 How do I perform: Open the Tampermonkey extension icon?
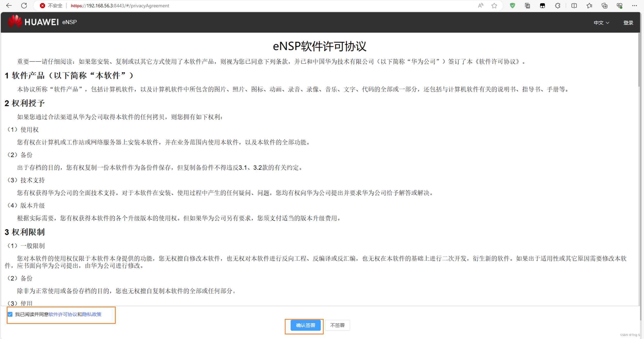coord(542,6)
